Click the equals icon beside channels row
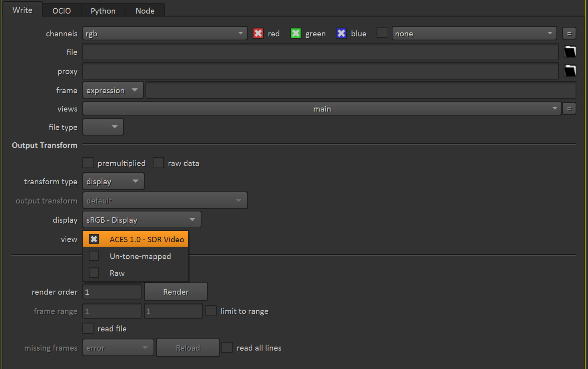This screenshot has width=588, height=369. coord(569,33)
